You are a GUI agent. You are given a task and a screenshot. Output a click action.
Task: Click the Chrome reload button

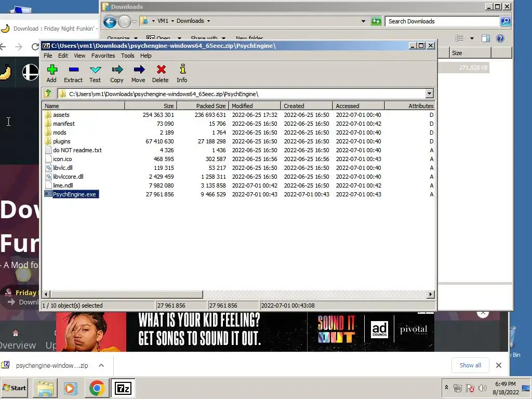(35, 46)
